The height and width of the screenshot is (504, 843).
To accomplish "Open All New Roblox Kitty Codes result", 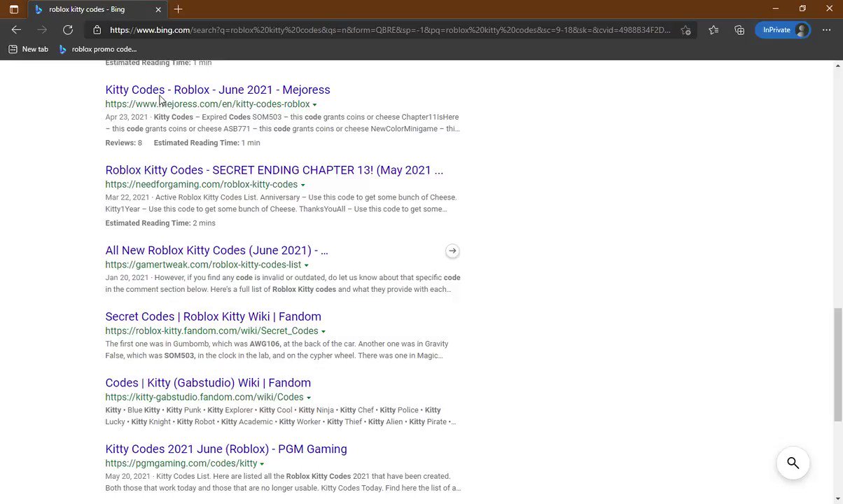I will coord(216,250).
